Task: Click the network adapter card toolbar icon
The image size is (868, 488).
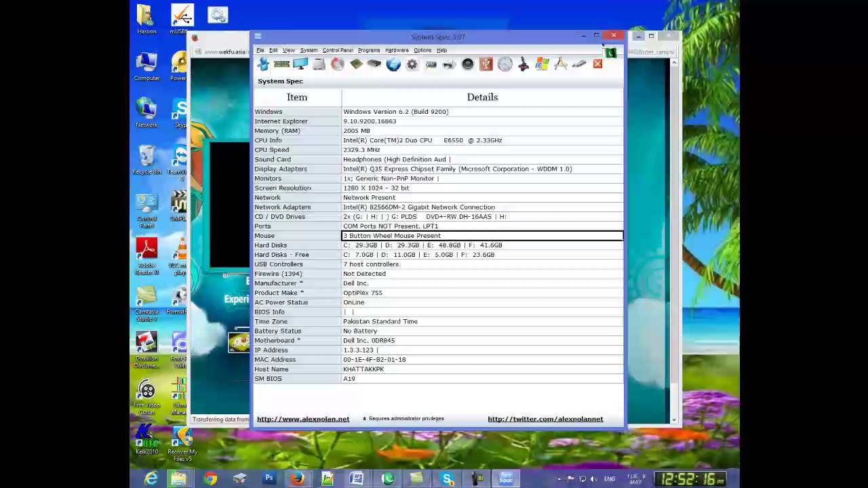Action: click(431, 64)
